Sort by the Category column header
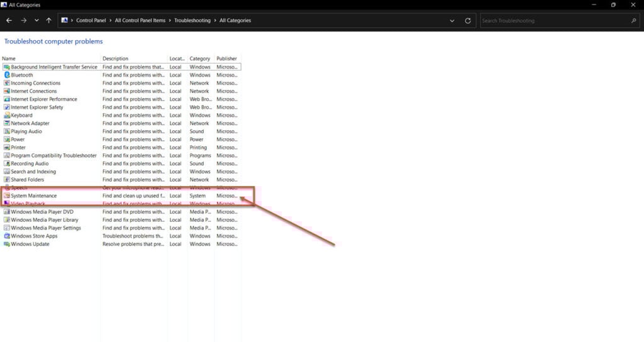Image resolution: width=644 pixels, height=342 pixels. coord(199,58)
